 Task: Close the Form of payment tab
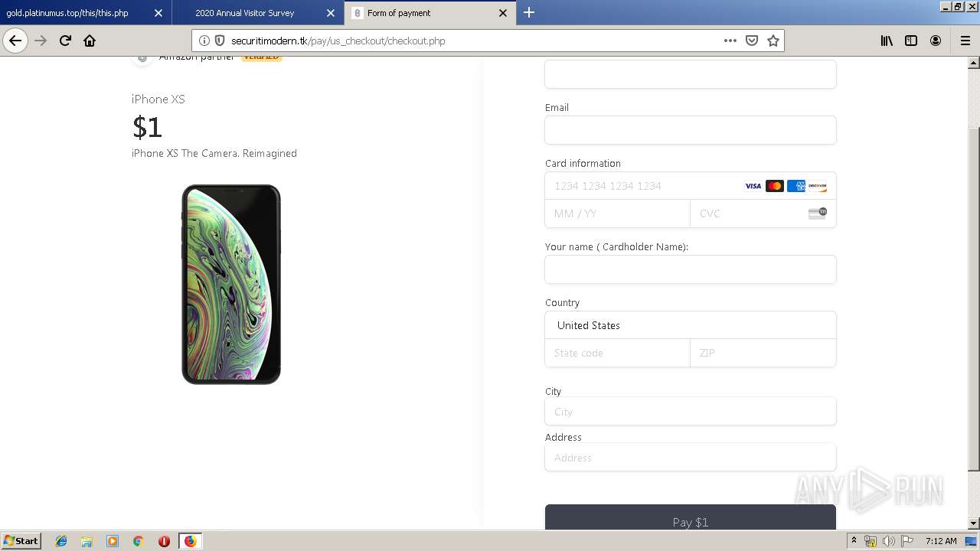(503, 13)
